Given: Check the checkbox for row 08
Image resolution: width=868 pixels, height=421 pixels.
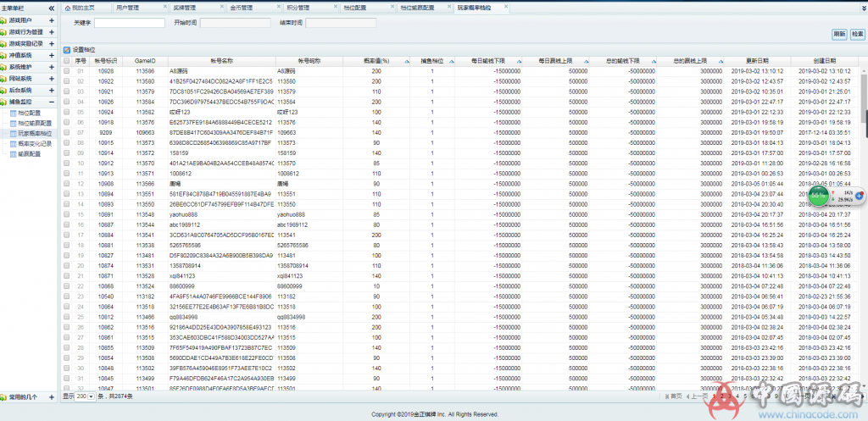Looking at the screenshot, I should pyautogui.click(x=66, y=142).
